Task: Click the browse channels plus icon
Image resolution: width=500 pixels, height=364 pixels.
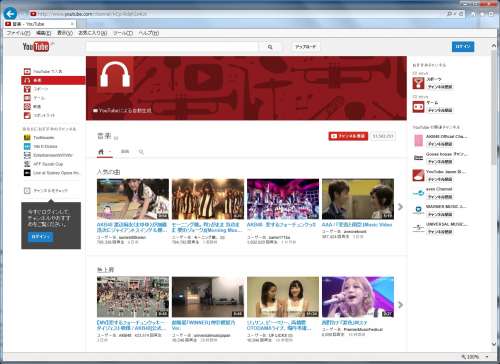Action: click(27, 190)
